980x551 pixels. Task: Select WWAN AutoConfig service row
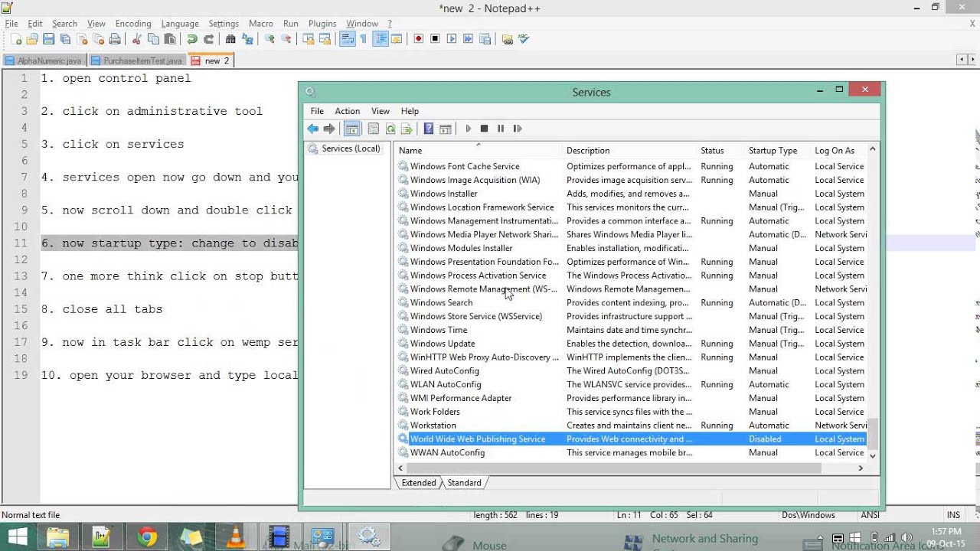(632, 453)
